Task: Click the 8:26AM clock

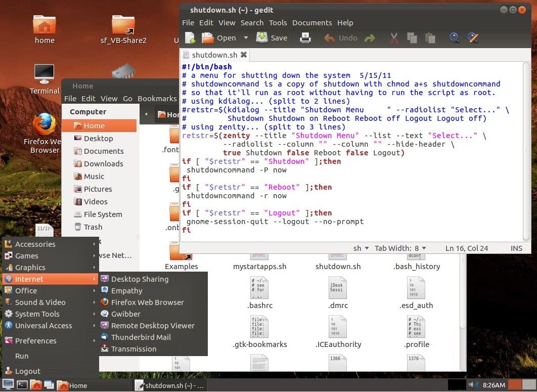Action: point(494,385)
